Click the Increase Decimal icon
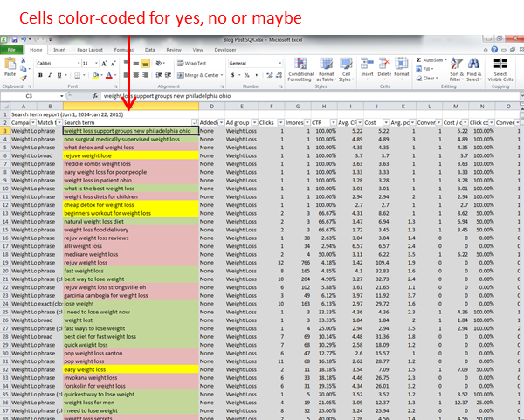 (269, 75)
